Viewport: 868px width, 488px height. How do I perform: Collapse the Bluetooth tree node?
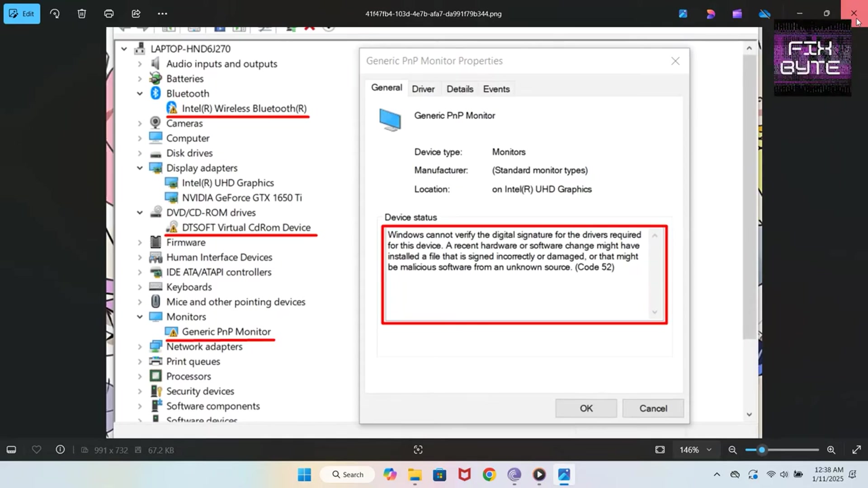(x=140, y=94)
